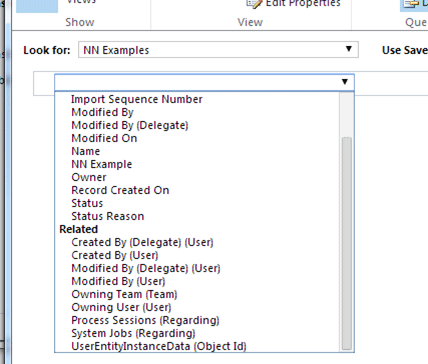Select Modified By (Delegate) field
The width and height of the screenshot is (428, 364).
[130, 125]
